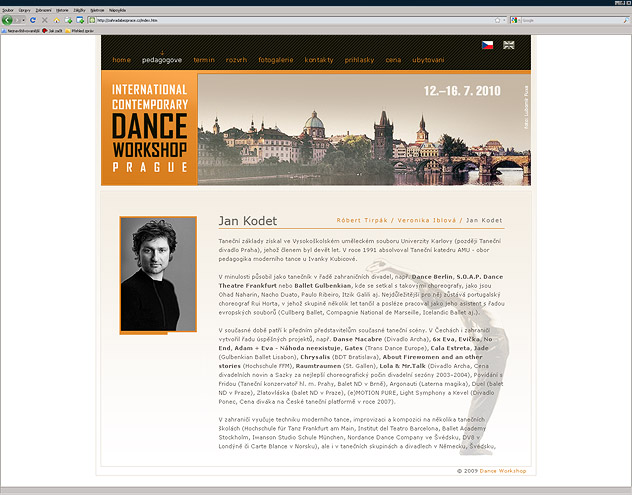The width and height of the screenshot is (632, 495).
Task: Click the 12.–16. 7. 2010 date text
Action: coord(462,91)
